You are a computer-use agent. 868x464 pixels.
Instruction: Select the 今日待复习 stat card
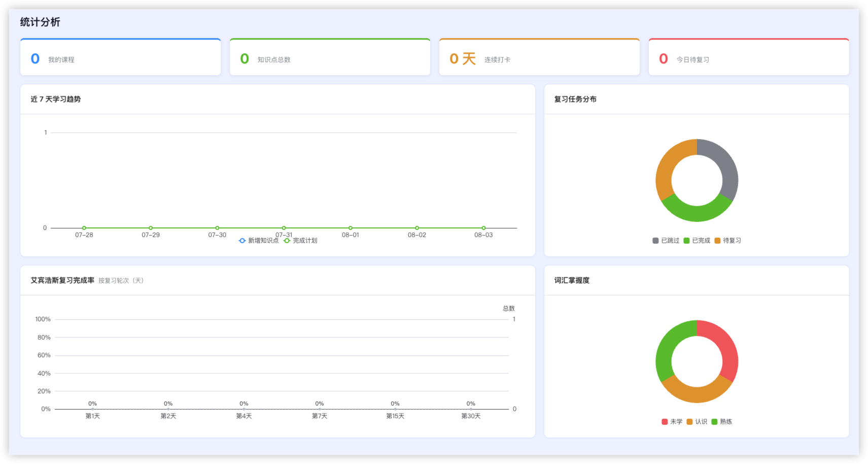tap(749, 57)
